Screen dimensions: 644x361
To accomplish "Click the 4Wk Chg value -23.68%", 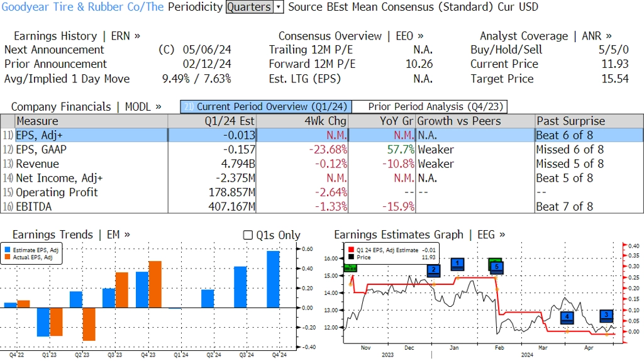I will [328, 150].
